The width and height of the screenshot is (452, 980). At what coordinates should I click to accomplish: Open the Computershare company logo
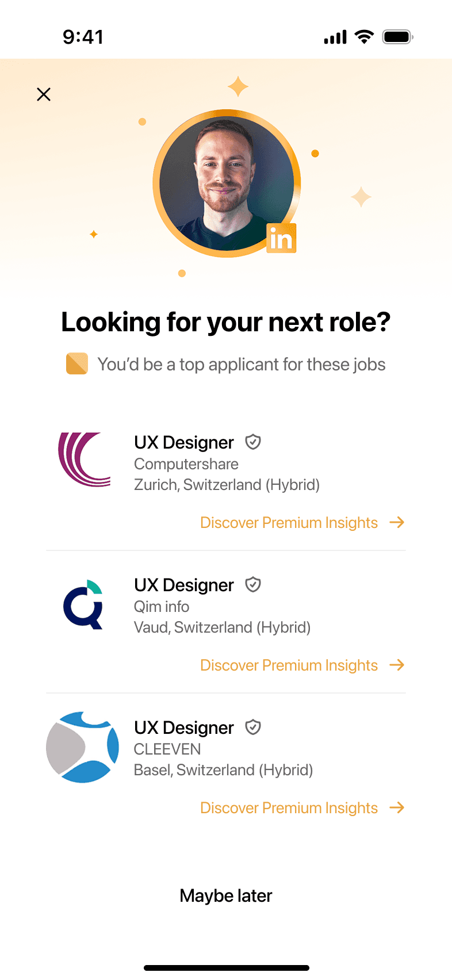pyautogui.click(x=85, y=460)
